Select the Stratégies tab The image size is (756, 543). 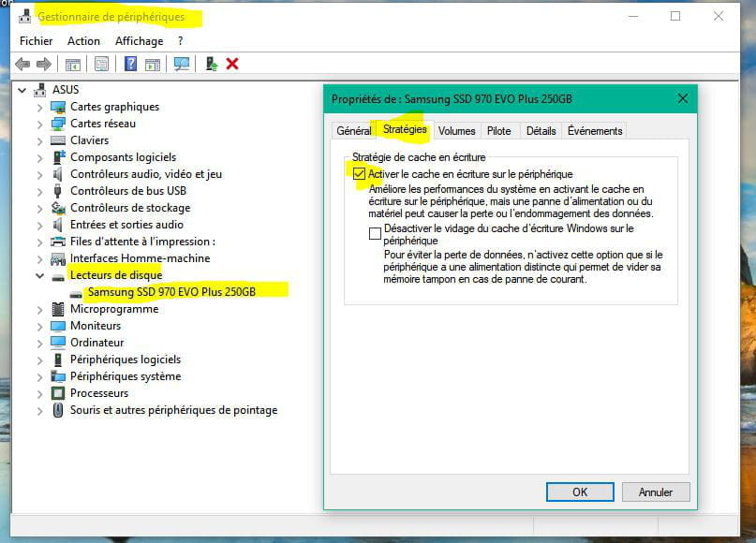(x=405, y=129)
